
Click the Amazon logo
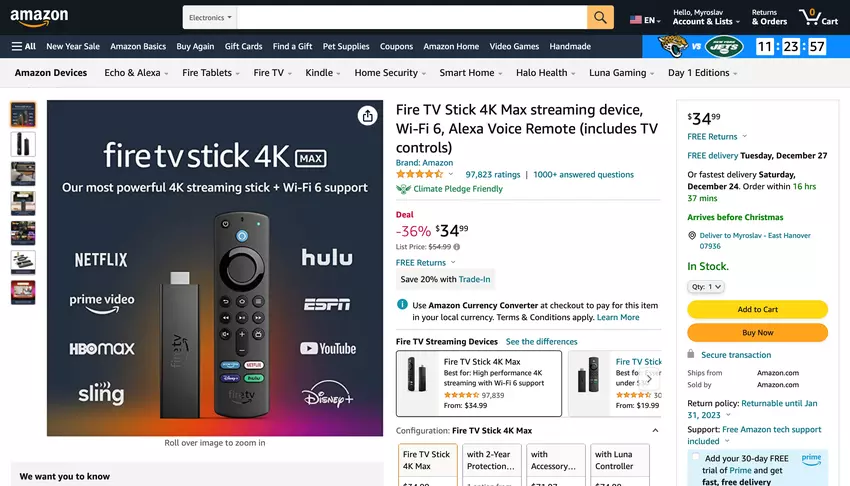(39, 17)
